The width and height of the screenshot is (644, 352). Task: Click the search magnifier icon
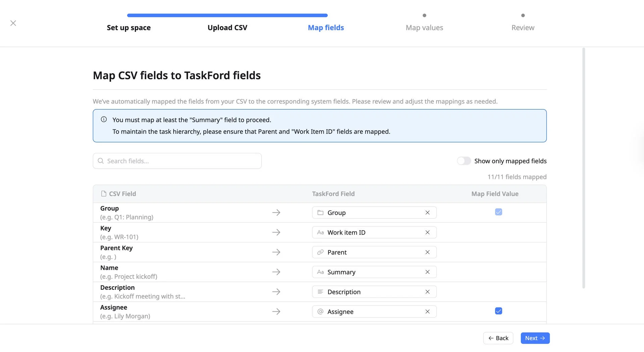(101, 161)
